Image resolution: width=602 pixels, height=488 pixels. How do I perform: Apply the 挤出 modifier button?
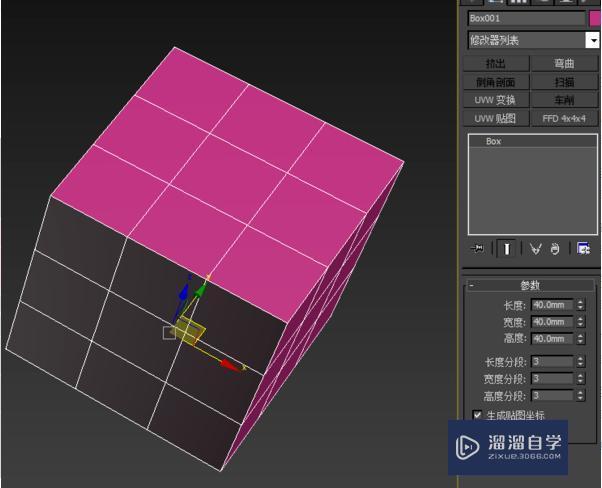pos(496,63)
